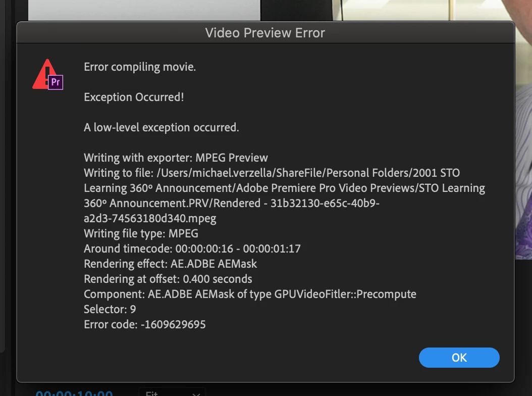
Task: Click the 'Writing with exporter: MPEG Preview' line
Action: click(x=176, y=158)
